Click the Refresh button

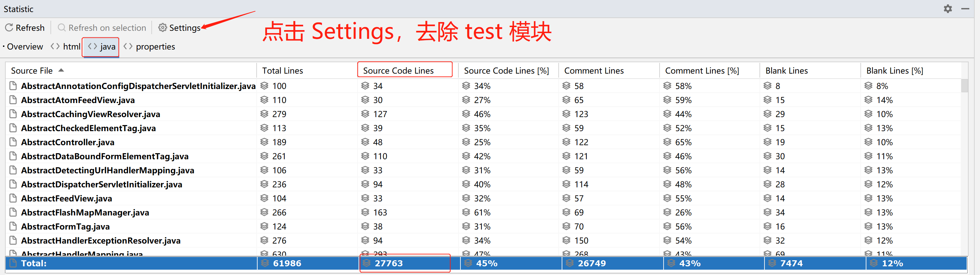[25, 28]
